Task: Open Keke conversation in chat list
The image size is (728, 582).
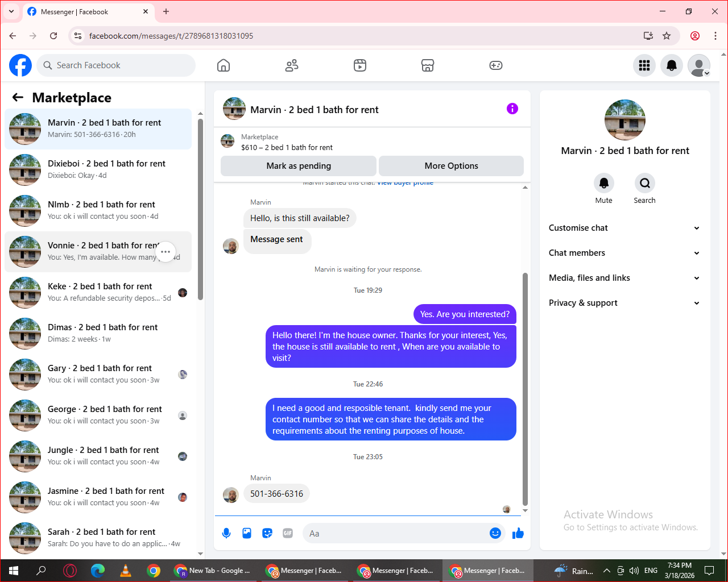Action: (x=98, y=293)
